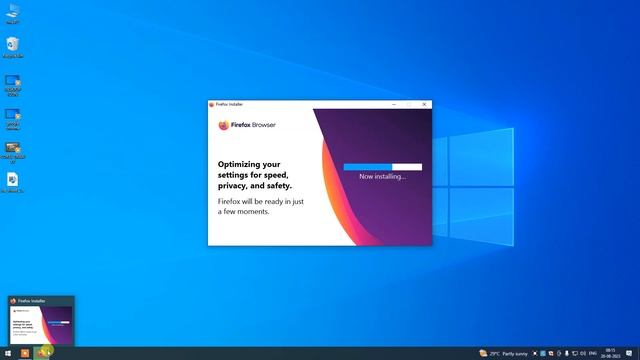Click the microphone icon in system tray
This screenshot has height=360, width=640.
(567, 353)
